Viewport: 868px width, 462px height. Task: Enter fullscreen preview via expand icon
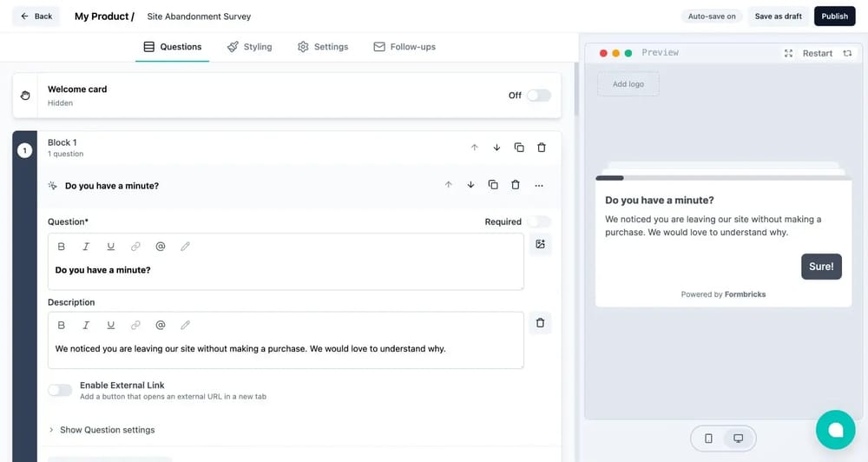tap(788, 53)
